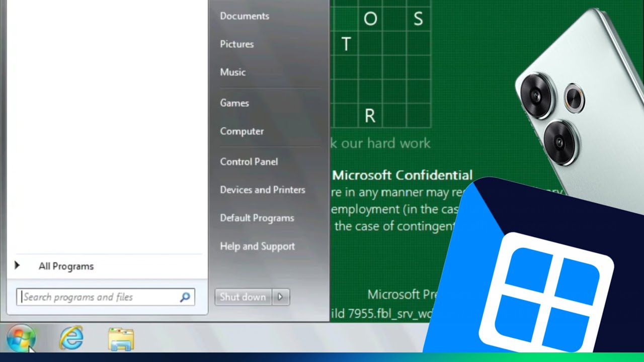The width and height of the screenshot is (644, 362).
Task: Click the 'Microsoft Confidential' heading text
Action: 403,175
